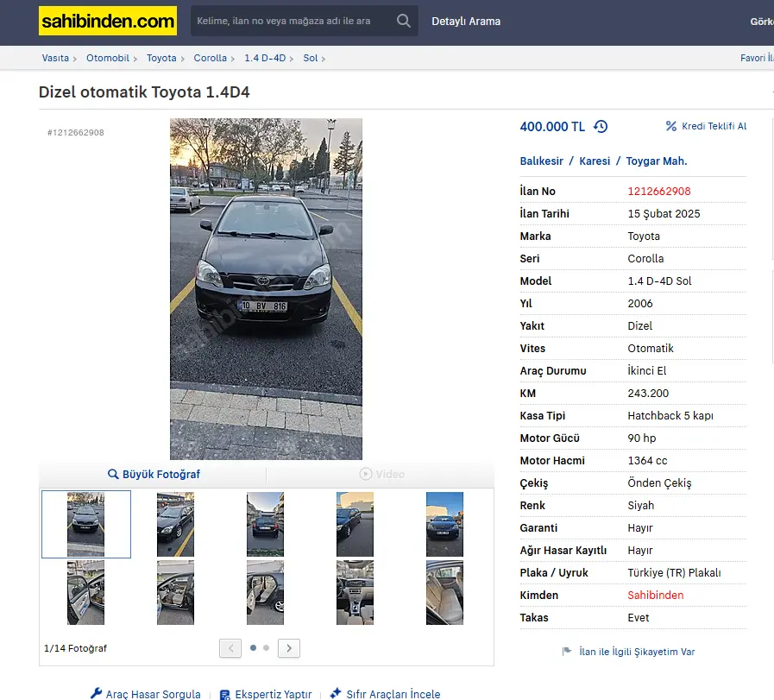
Task: Click Hatchback 5 kapı value
Action: [x=670, y=416]
